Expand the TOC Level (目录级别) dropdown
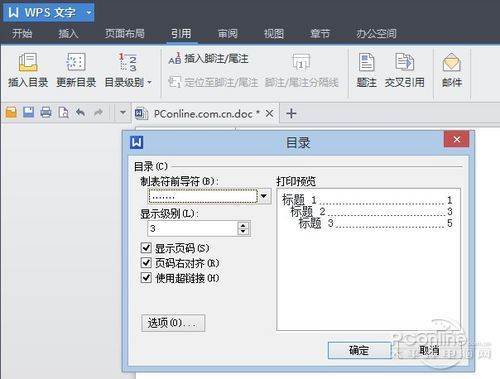This screenshot has height=379, width=500. click(x=149, y=82)
